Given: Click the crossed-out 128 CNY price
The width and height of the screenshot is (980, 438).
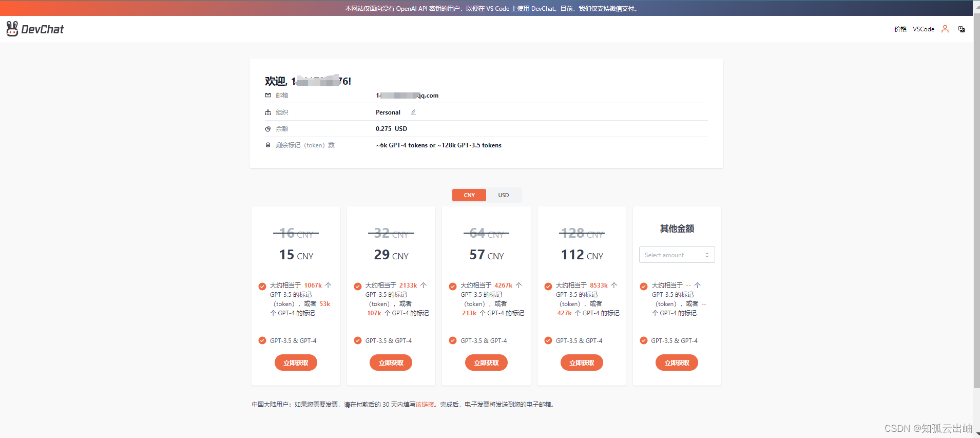Looking at the screenshot, I should tap(582, 233).
